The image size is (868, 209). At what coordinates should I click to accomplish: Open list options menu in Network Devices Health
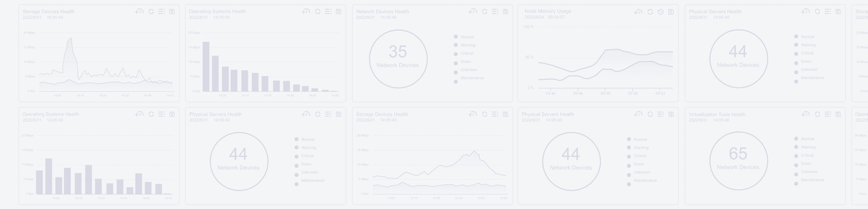(495, 12)
